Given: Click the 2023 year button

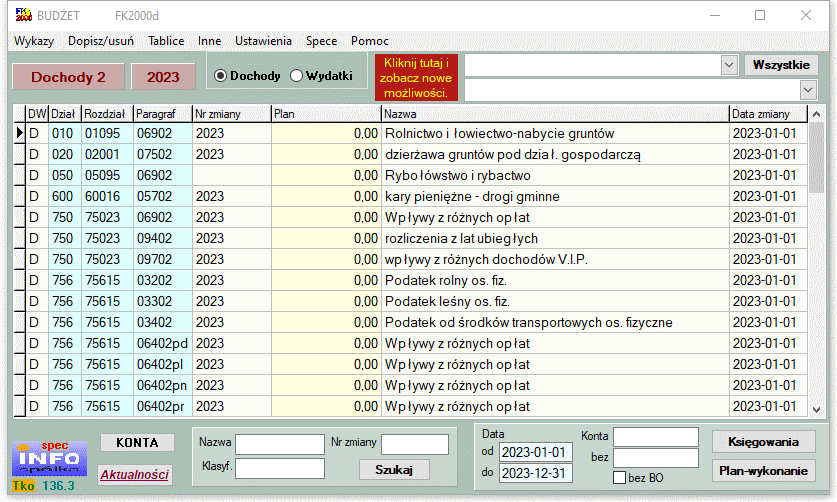Looking at the screenshot, I should 163,77.
